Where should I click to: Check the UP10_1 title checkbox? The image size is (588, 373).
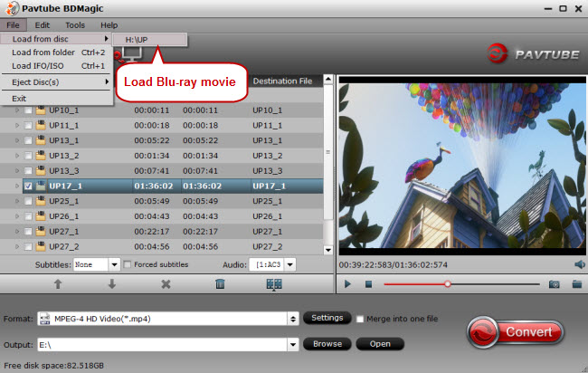point(28,110)
